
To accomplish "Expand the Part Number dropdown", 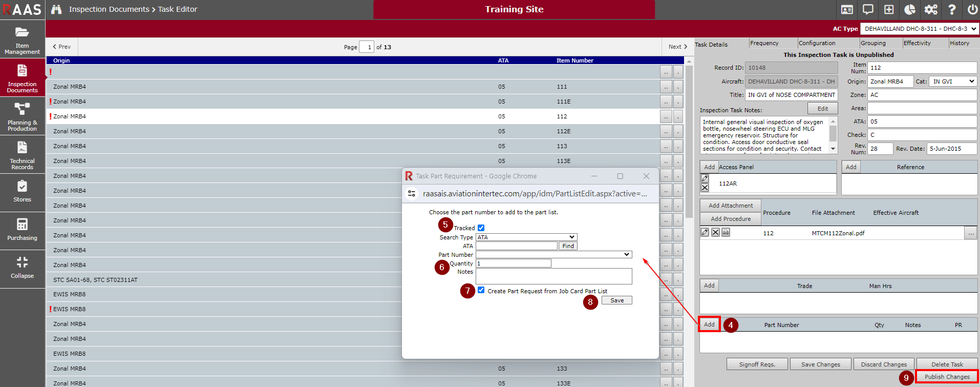I will click(x=553, y=255).
